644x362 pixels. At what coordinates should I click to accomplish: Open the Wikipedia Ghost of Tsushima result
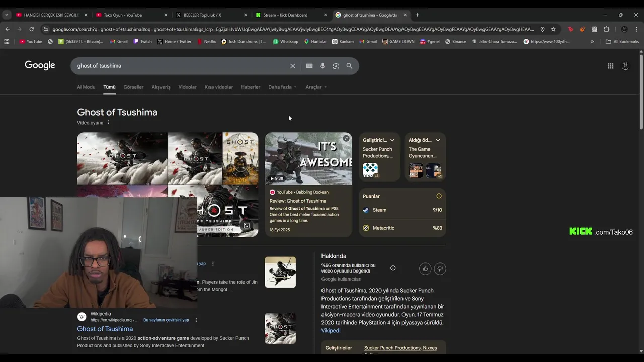105,329
